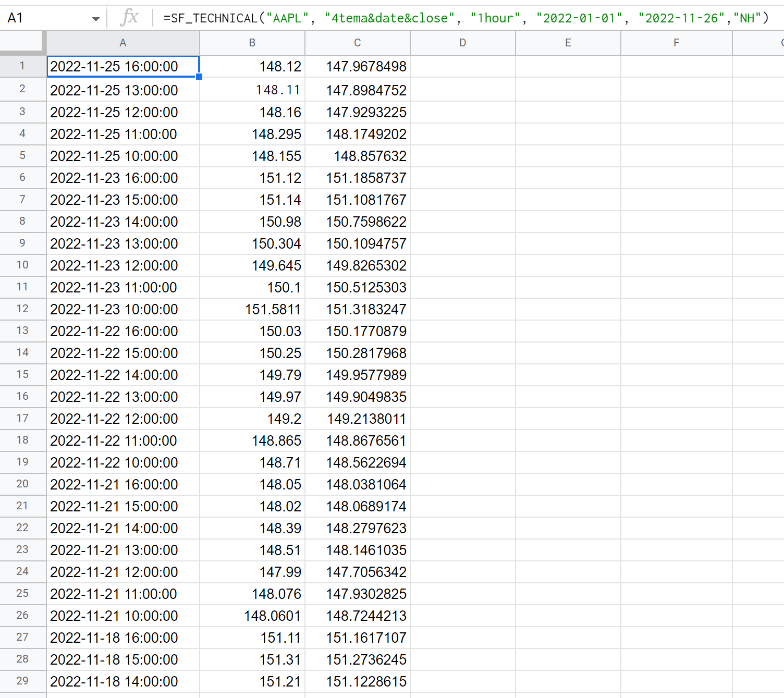Image resolution: width=784 pixels, height=698 pixels.
Task: Select column B header
Action: [x=252, y=43]
